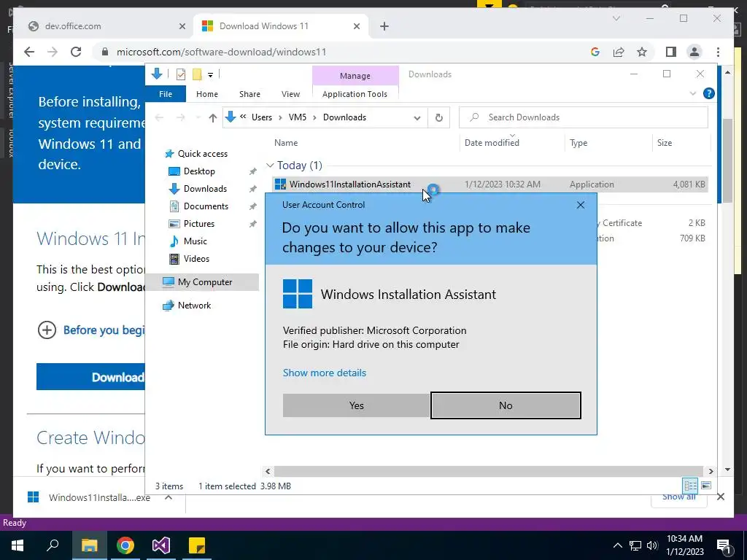The image size is (747, 560).
Task: Close the Download Windows 11 tab
Action: [x=356, y=27]
